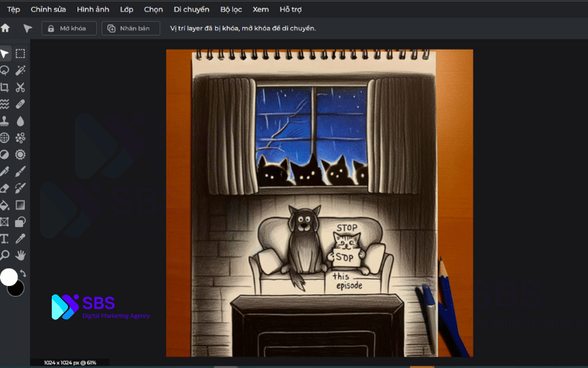Open the Lớp menu
The width and height of the screenshot is (588, 368).
(x=127, y=9)
